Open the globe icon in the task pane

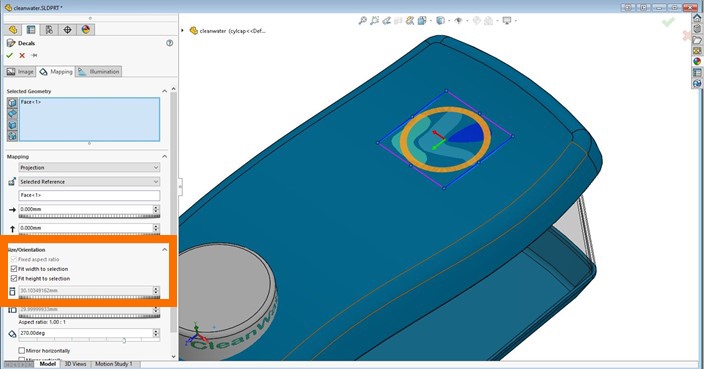click(697, 83)
